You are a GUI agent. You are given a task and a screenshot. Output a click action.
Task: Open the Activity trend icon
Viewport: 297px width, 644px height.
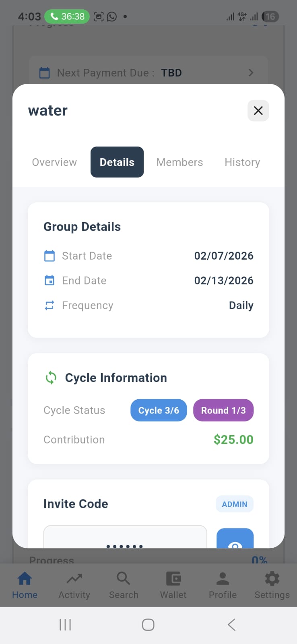(x=74, y=579)
